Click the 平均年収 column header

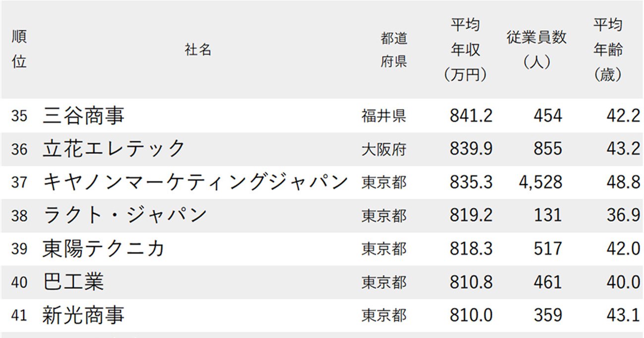pos(466,49)
